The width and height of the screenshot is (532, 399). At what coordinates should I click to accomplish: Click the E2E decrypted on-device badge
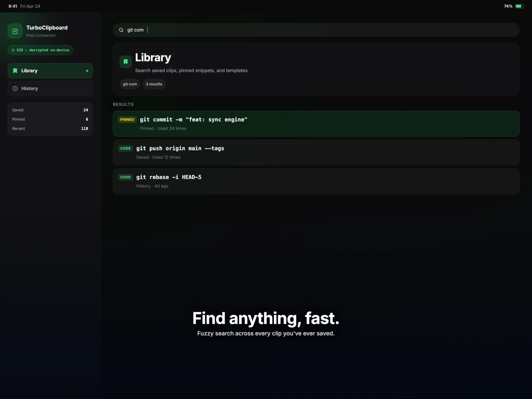coord(40,50)
